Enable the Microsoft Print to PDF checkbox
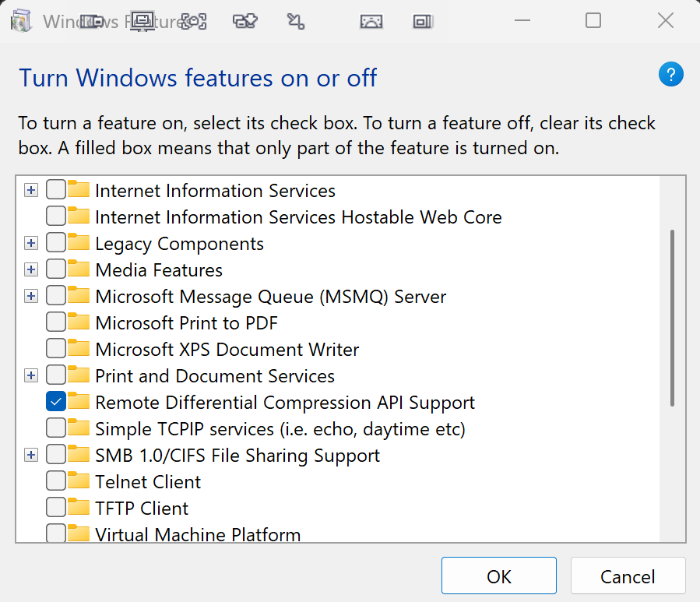700x602 pixels. [56, 322]
